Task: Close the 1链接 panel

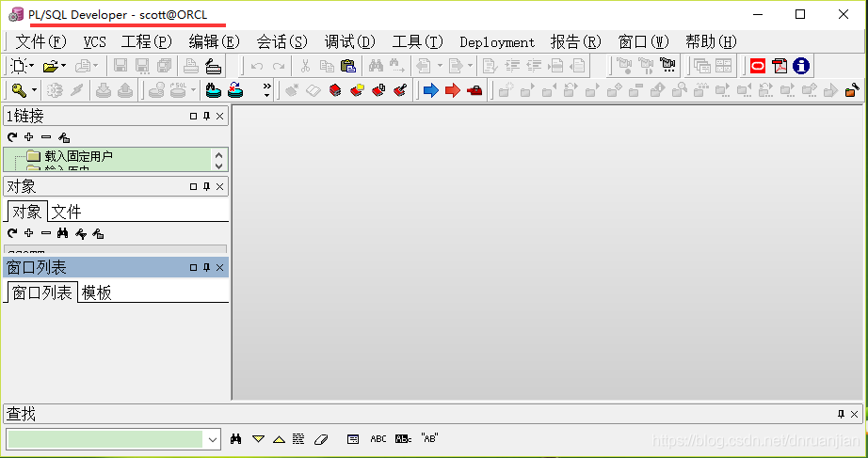Action: (219, 117)
